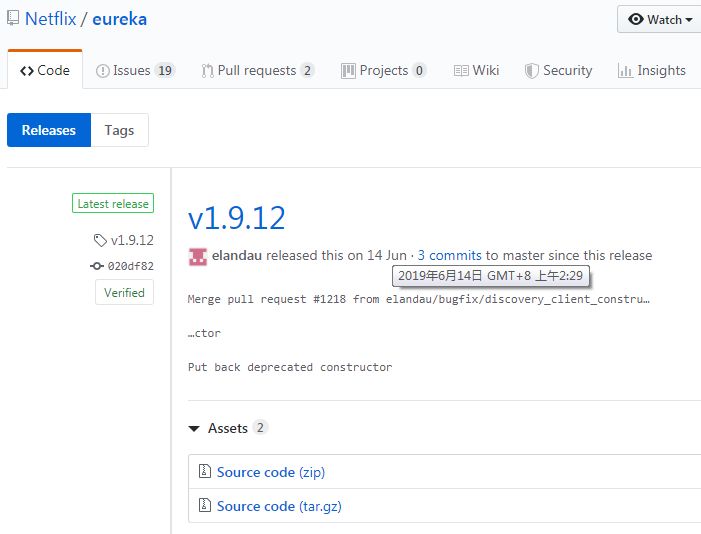Click the Security shield icon

[532, 71]
